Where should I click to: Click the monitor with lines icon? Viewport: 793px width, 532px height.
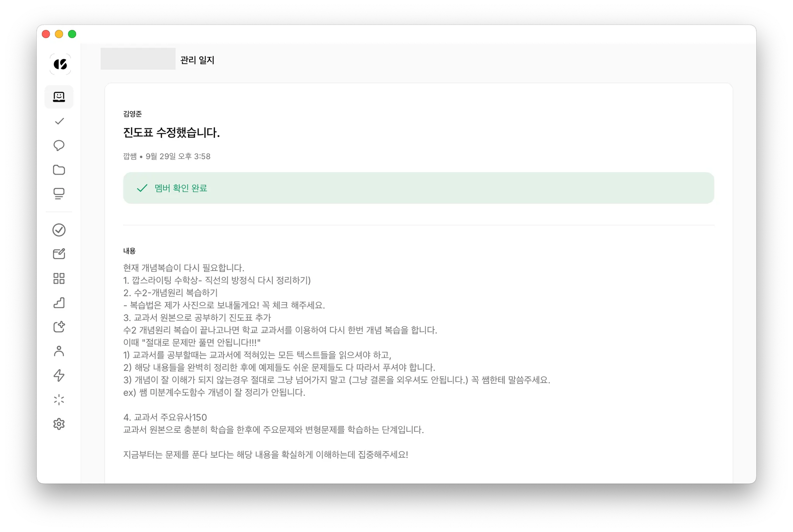59,194
